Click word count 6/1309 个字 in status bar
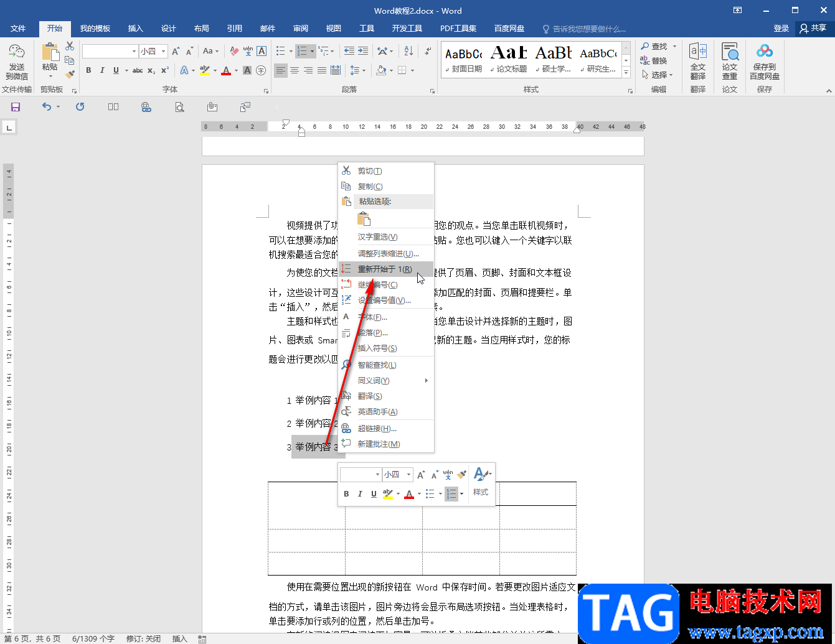This screenshot has width=835, height=644. [93, 639]
